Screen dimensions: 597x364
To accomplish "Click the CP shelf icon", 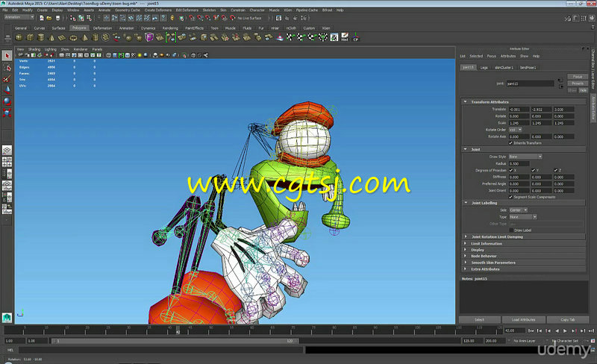I will pyautogui.click(x=356, y=37).
